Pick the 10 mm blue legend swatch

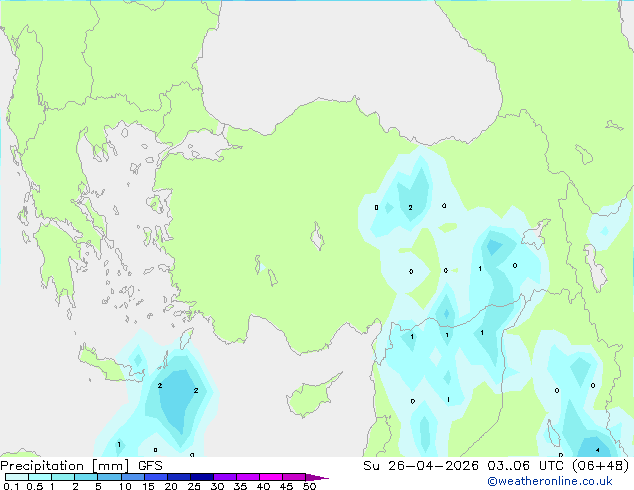tap(132, 477)
